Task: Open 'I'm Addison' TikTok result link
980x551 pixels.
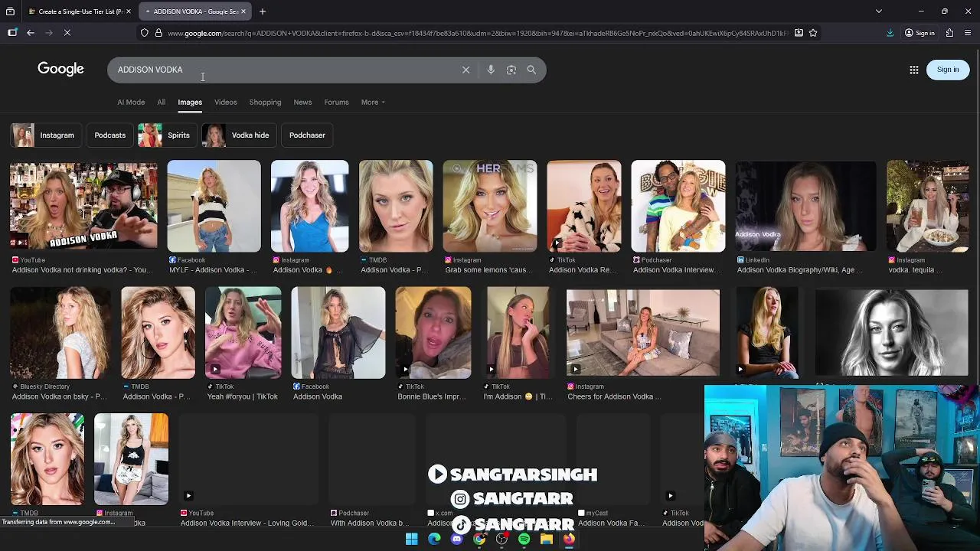Action: (518, 396)
